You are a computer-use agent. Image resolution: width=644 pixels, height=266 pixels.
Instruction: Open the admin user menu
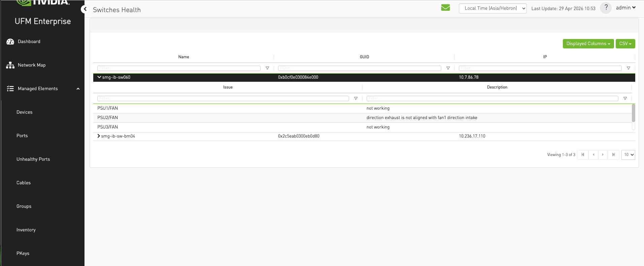(626, 8)
